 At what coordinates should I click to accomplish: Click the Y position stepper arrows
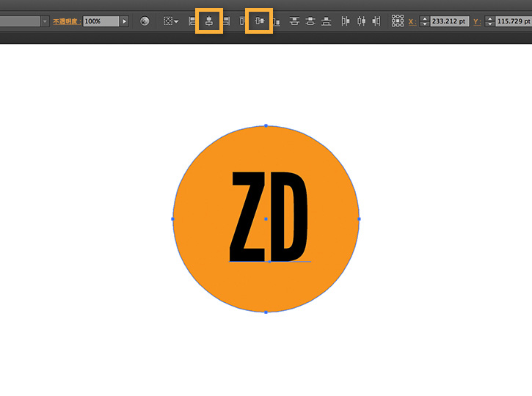[489, 21]
